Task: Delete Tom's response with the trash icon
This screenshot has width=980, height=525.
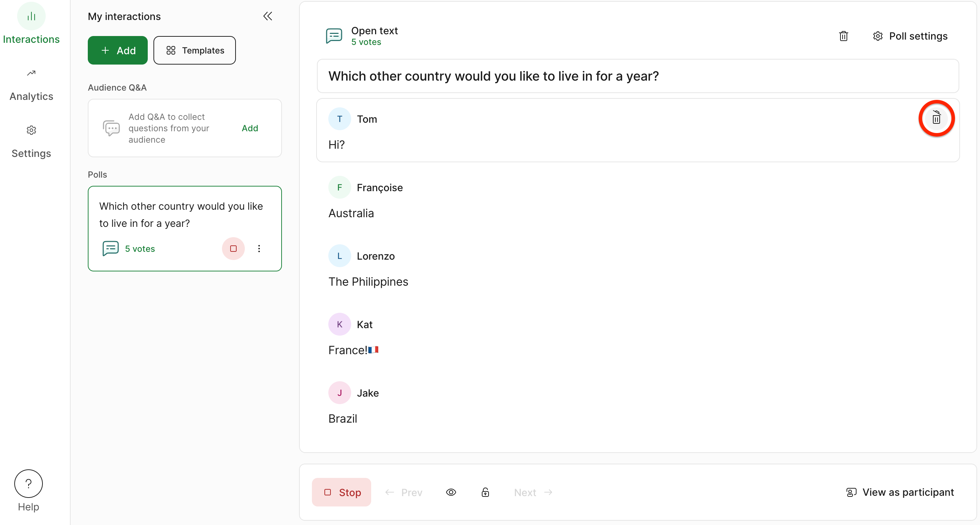Action: point(936,119)
